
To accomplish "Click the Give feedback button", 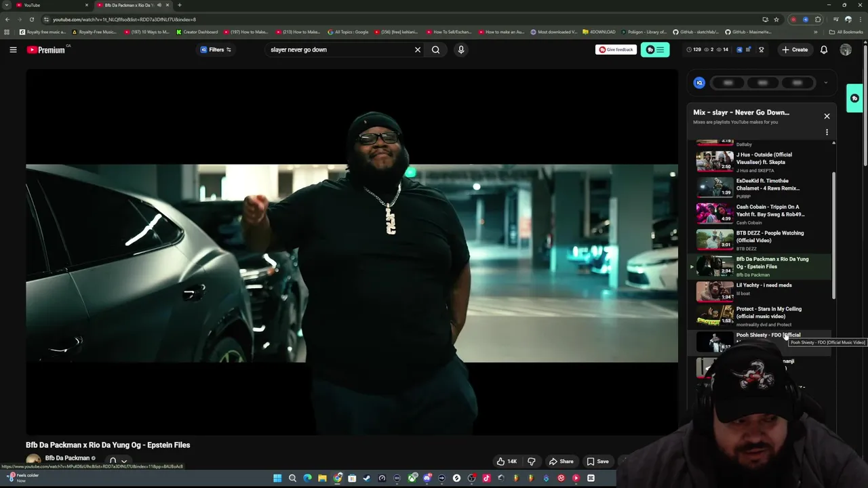I will click(x=616, y=49).
